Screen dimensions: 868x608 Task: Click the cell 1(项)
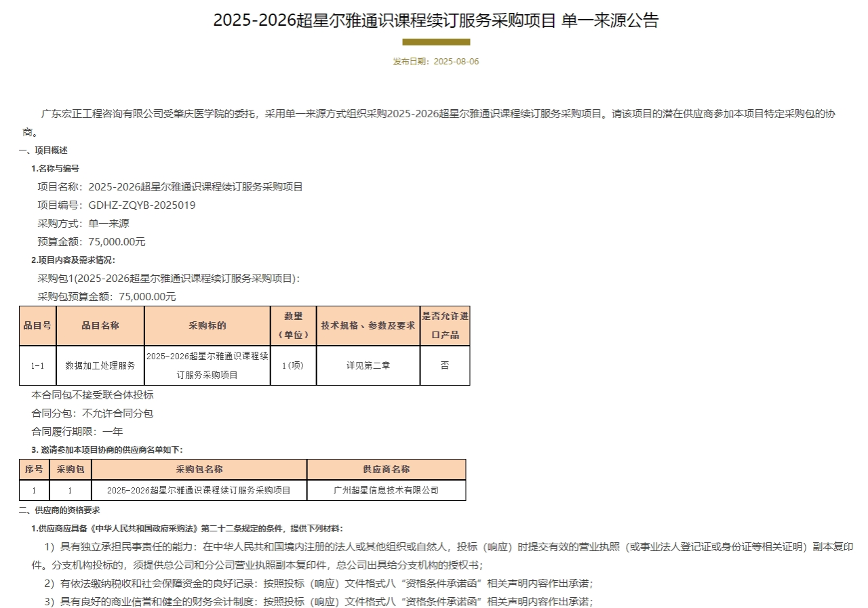click(294, 365)
